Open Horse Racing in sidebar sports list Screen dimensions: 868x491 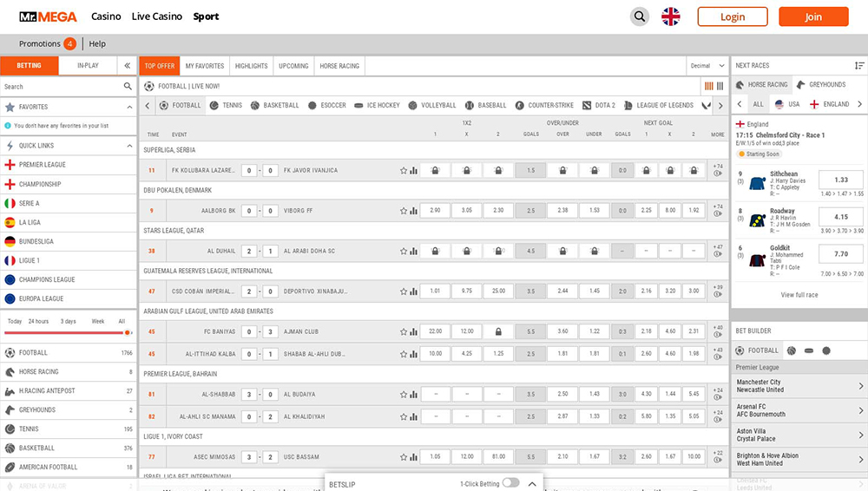click(x=68, y=372)
